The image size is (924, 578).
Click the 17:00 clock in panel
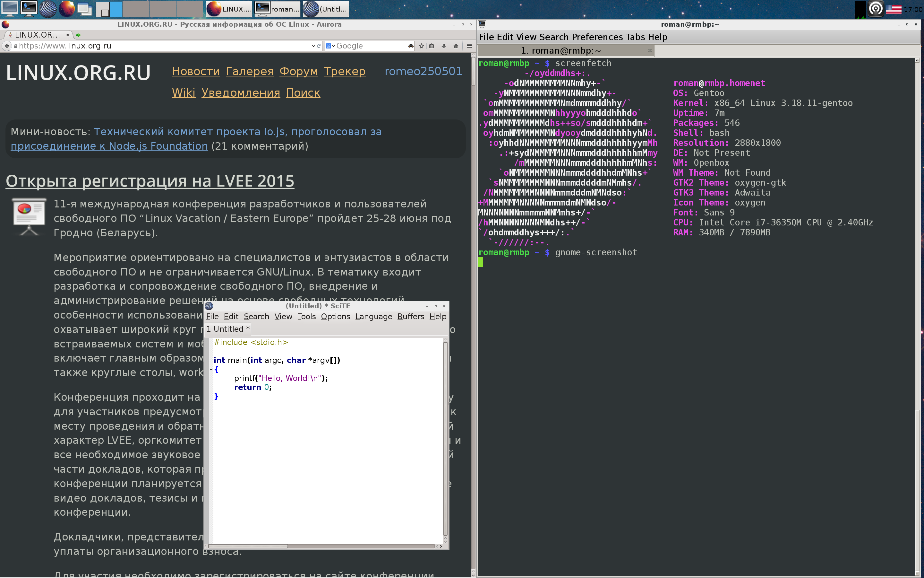913,9
